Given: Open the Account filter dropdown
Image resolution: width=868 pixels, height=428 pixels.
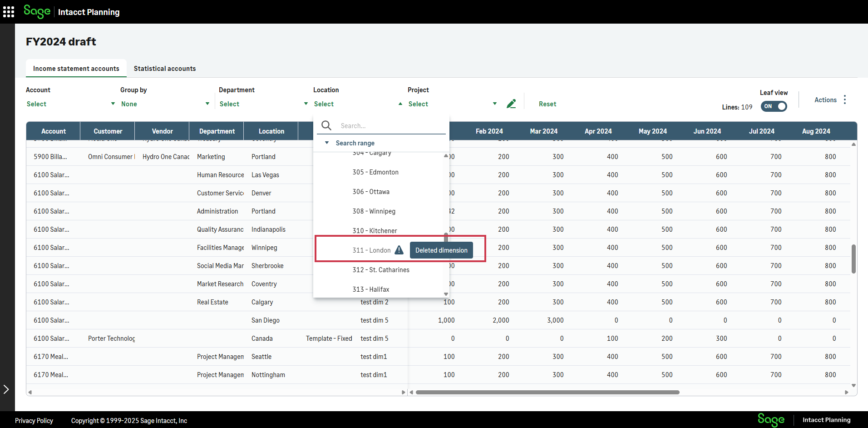Looking at the screenshot, I should click(70, 104).
